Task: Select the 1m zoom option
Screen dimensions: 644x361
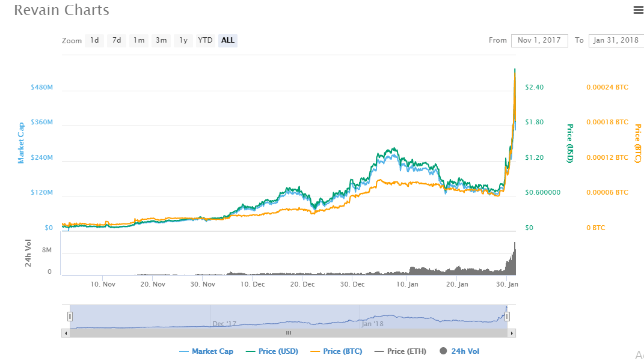Action: tap(139, 41)
